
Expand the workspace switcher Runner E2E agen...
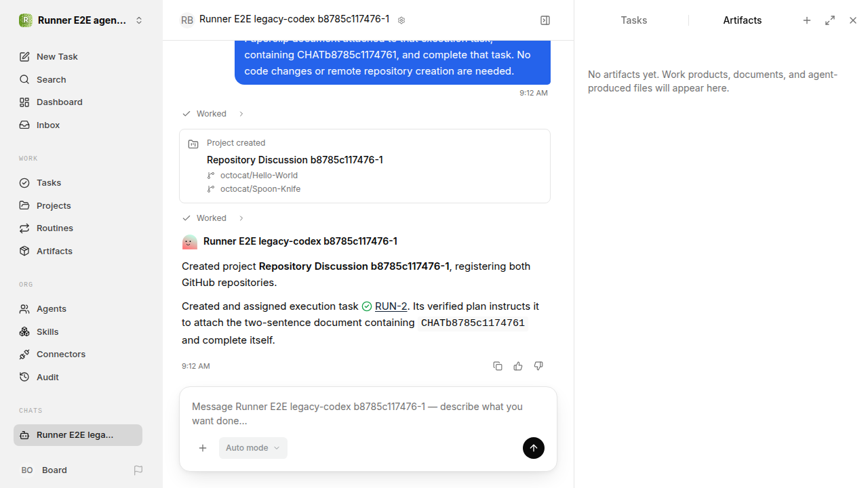(81, 20)
